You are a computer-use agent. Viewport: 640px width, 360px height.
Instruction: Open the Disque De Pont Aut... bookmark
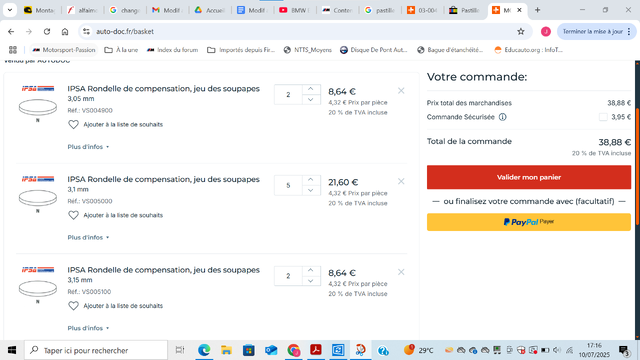point(373,50)
